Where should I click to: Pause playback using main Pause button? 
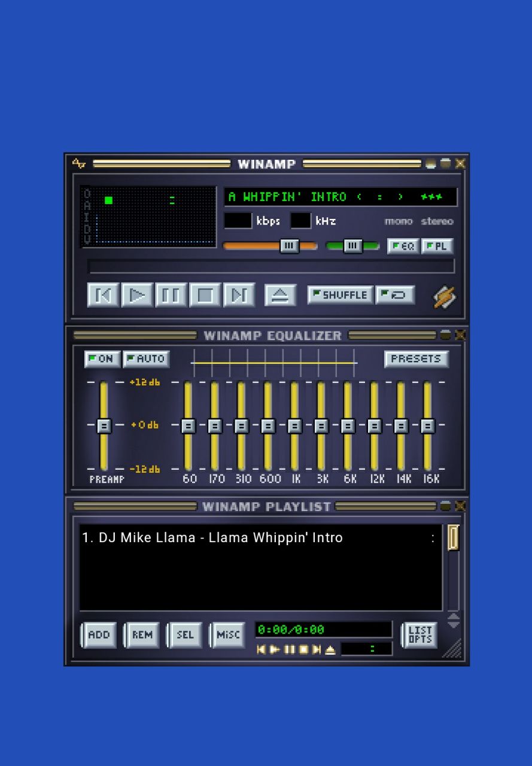click(171, 295)
